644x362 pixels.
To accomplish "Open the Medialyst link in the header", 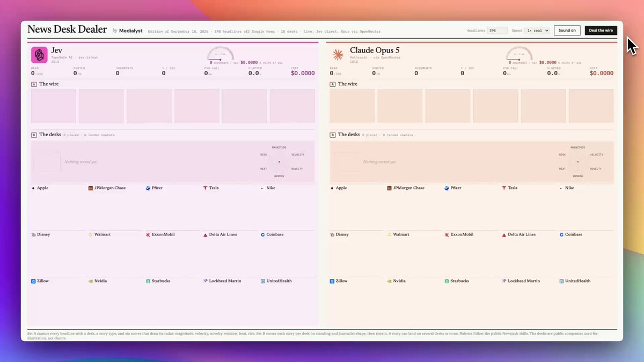I will [130, 31].
